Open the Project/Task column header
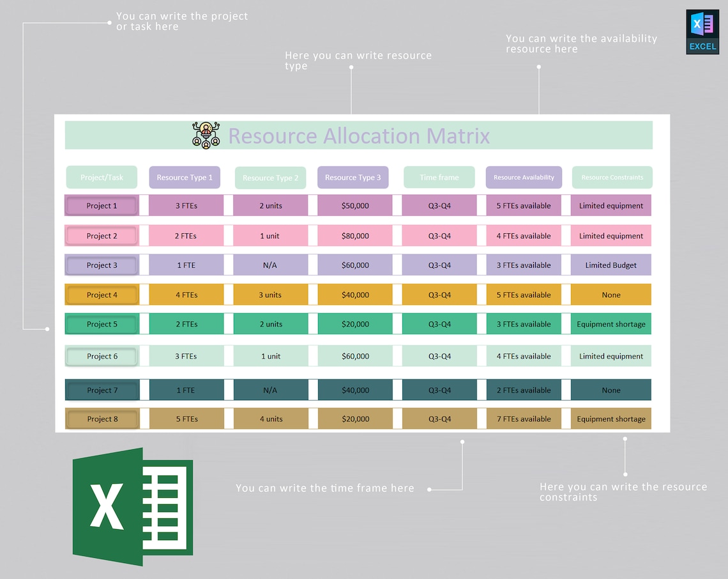Screen dimensions: 728x579 point(102,177)
